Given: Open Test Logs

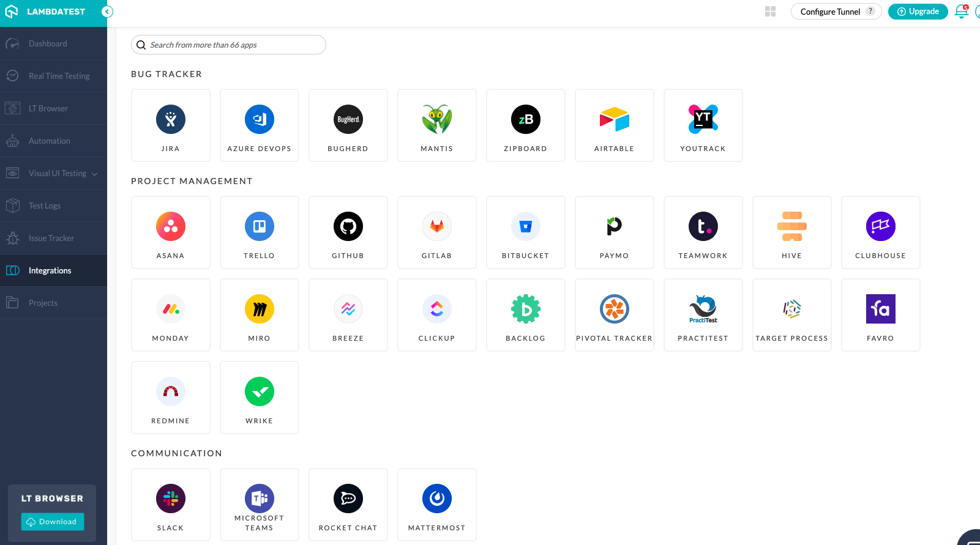Looking at the screenshot, I should (x=53, y=206).
